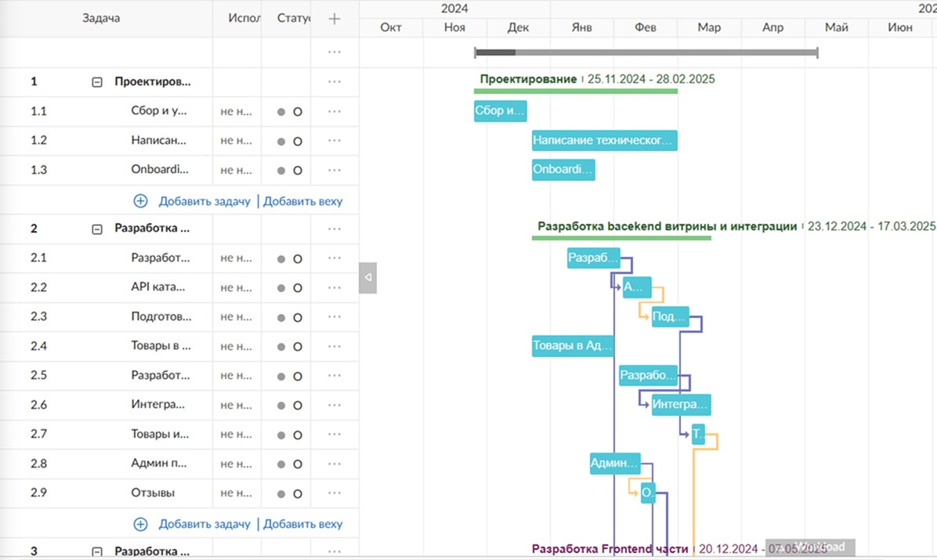Collapse the task panel with arrow handle
This screenshot has height=560, width=937.
point(367,277)
